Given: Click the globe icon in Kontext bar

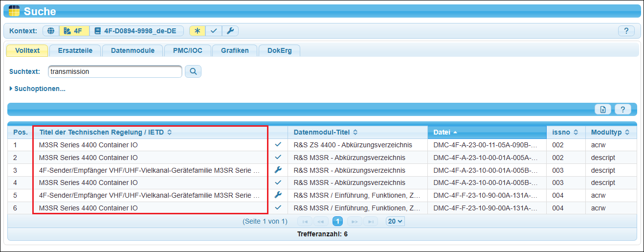Looking at the screenshot, I should coord(51,31).
